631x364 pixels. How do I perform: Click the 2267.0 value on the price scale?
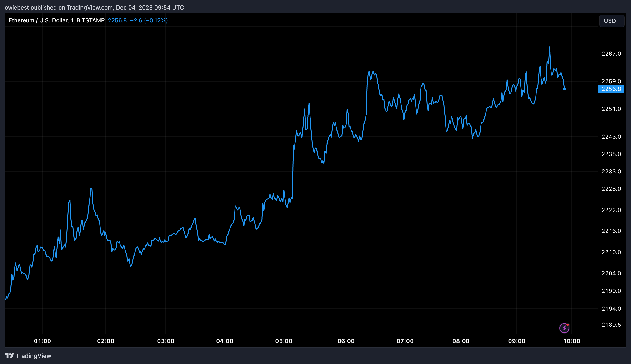click(611, 53)
